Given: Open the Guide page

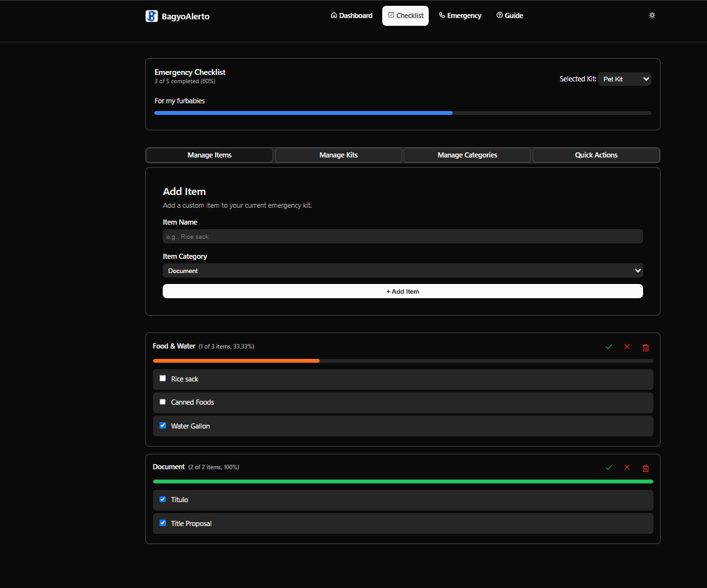Looking at the screenshot, I should [509, 15].
